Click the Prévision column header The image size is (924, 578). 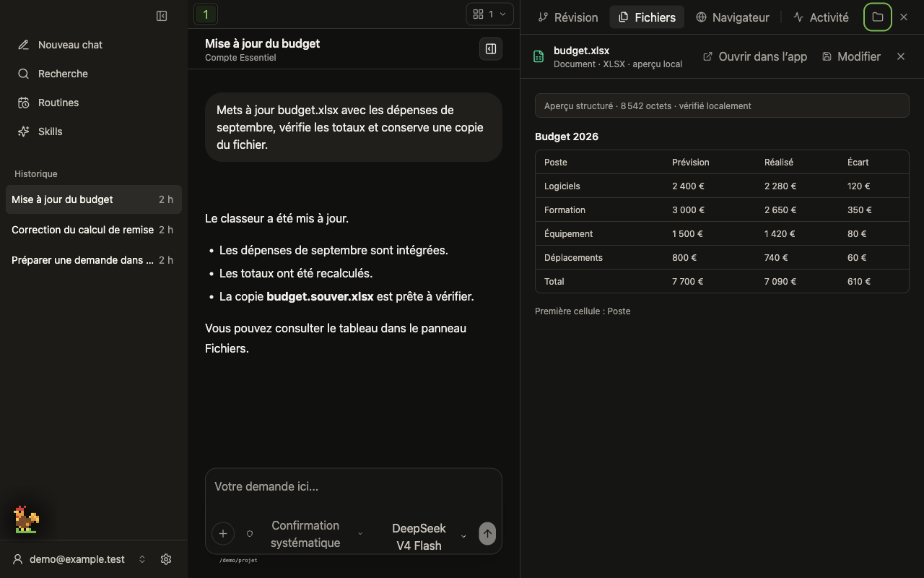pos(691,162)
